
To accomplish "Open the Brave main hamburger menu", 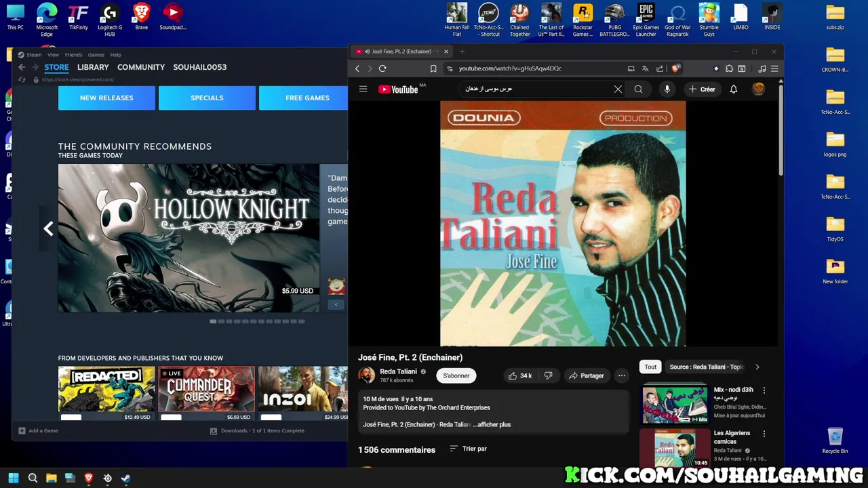I will coord(774,68).
